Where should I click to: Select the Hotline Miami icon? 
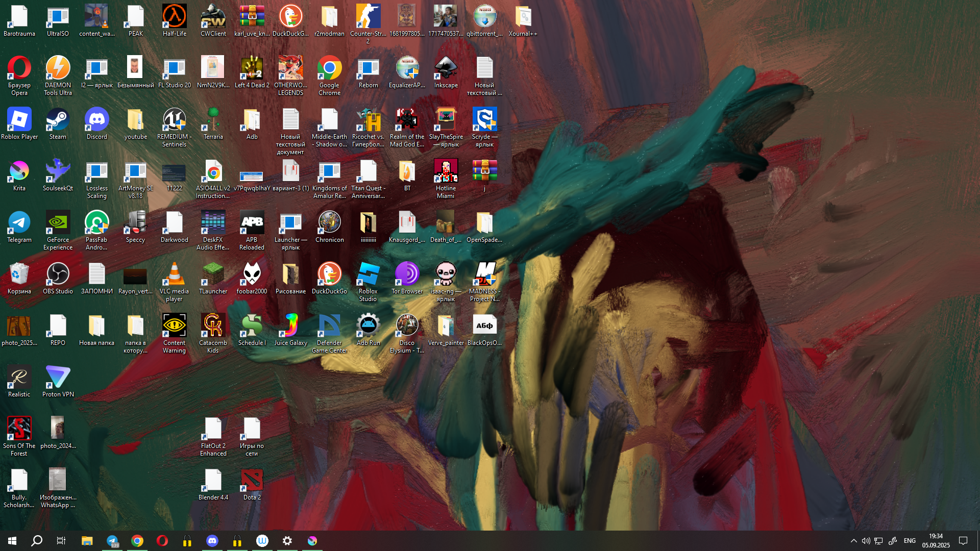coord(446,179)
